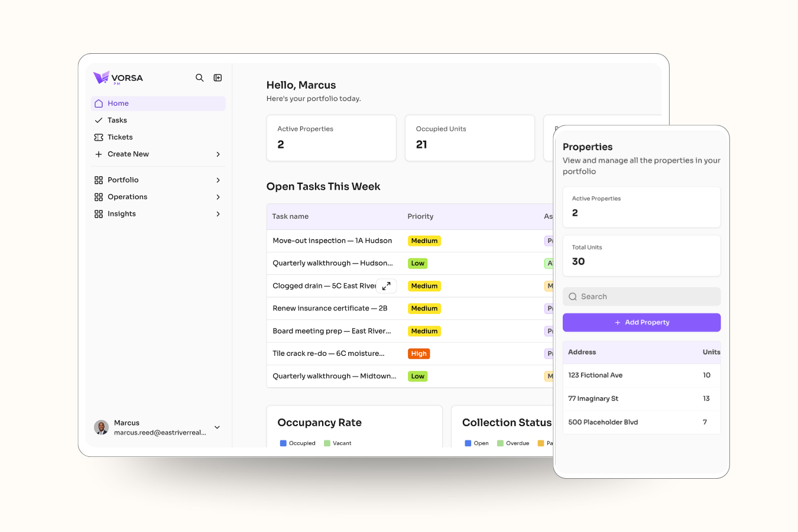Image resolution: width=798 pixels, height=532 pixels.
Task: Open the Portfolio menu item
Action: 158,180
